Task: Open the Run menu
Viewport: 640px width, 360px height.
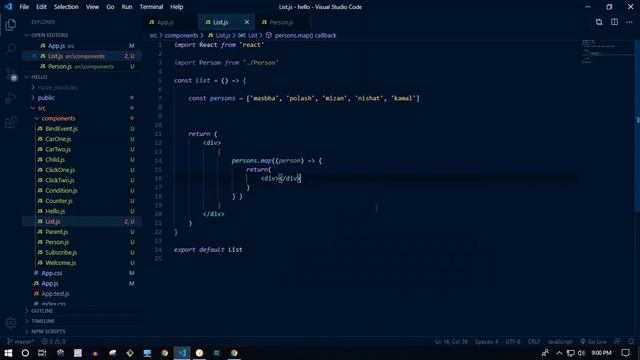Action: point(127,7)
